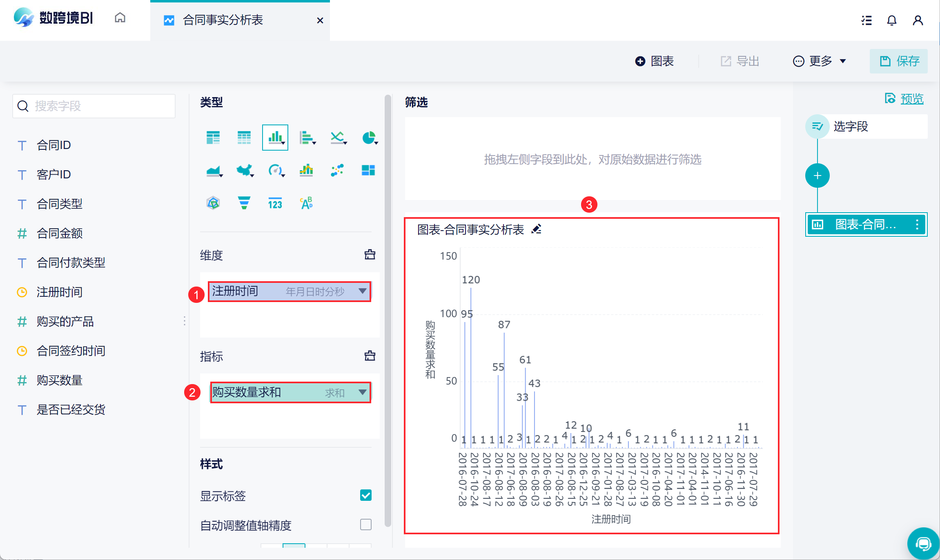Viewport: 940px width, 560px height.
Task: Select the scatter chart type
Action: 337,170
